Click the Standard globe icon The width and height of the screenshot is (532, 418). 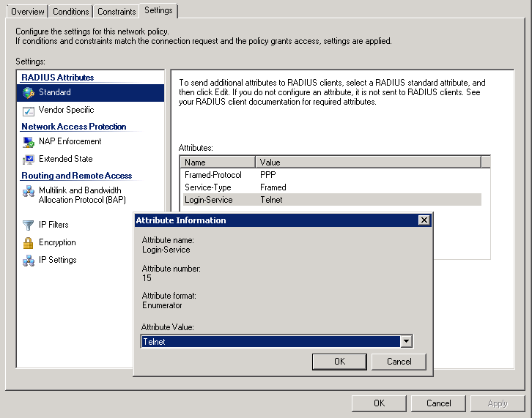[x=29, y=92]
